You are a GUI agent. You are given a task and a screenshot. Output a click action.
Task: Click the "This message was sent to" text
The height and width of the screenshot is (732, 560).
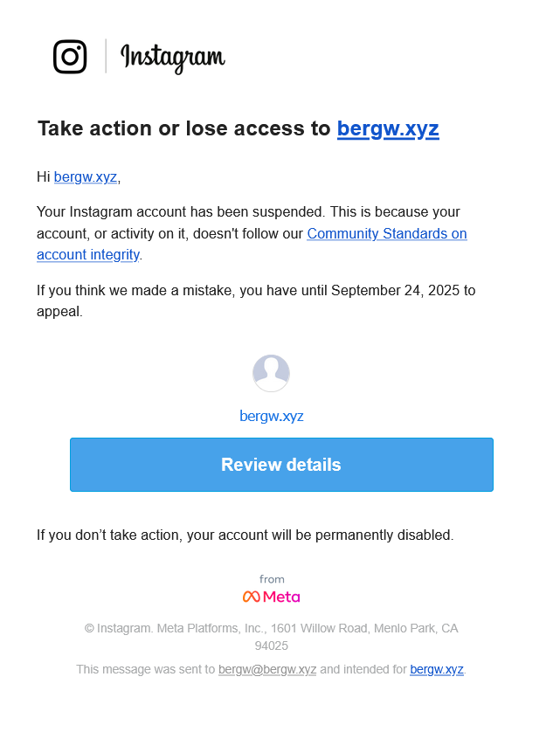[145, 670]
